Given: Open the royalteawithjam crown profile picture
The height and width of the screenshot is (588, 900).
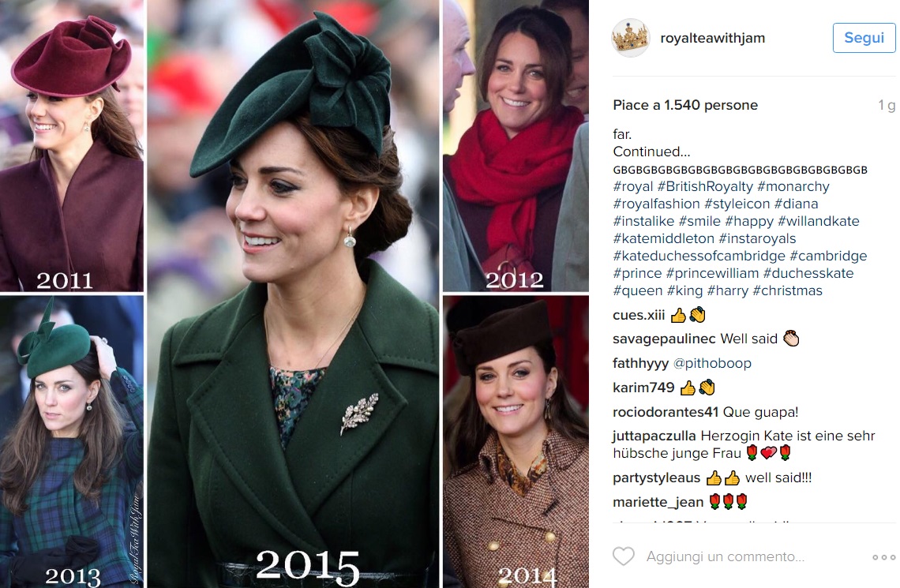Looking at the screenshot, I should (x=630, y=38).
